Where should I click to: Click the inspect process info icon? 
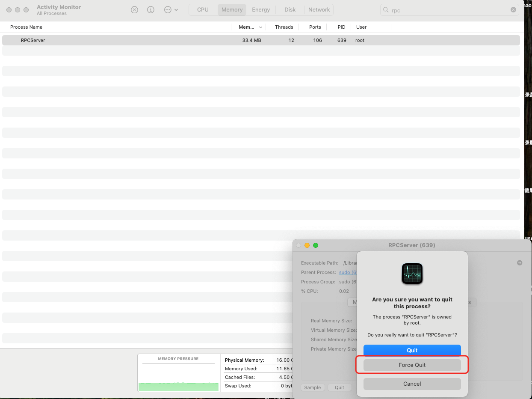point(151,10)
